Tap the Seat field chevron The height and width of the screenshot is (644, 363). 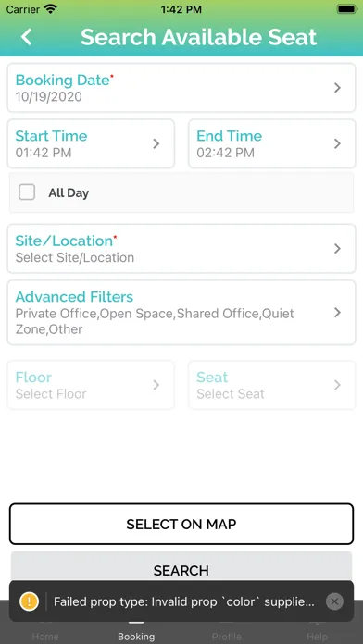click(x=337, y=385)
